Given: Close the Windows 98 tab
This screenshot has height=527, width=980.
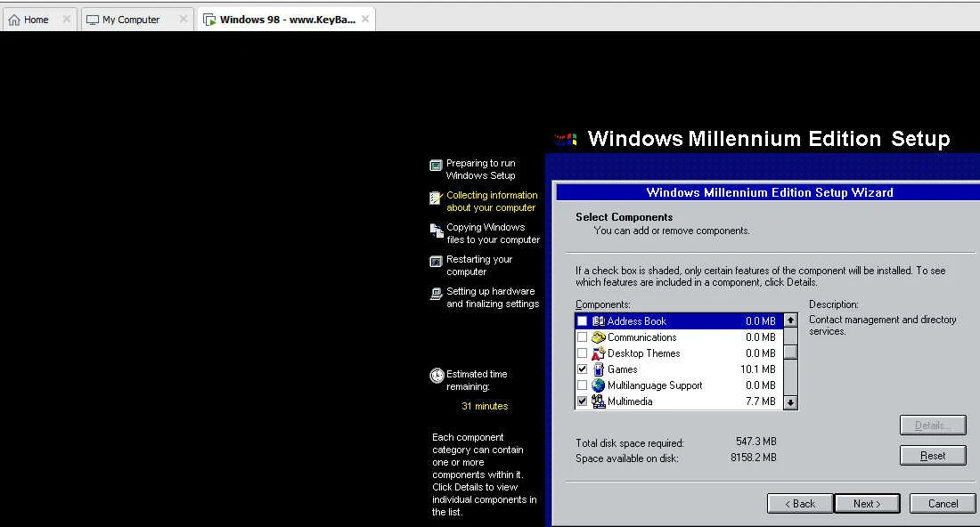Looking at the screenshot, I should click(365, 20).
